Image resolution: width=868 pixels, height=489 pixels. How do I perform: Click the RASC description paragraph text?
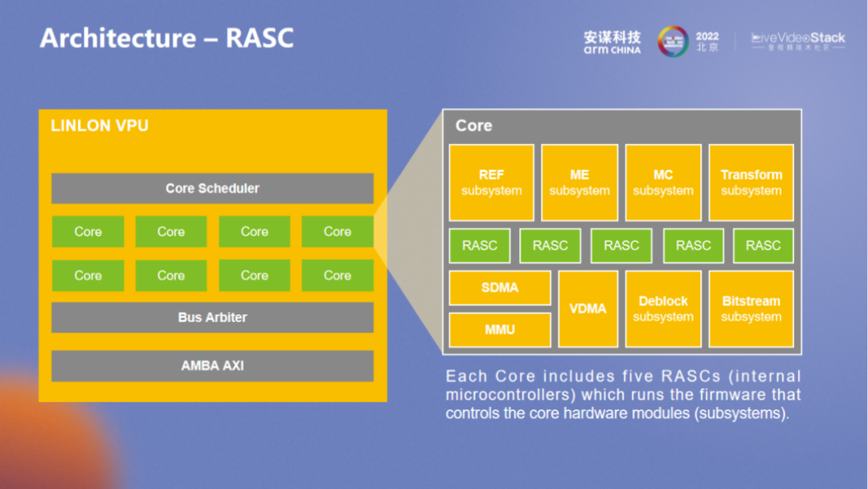coord(623,395)
